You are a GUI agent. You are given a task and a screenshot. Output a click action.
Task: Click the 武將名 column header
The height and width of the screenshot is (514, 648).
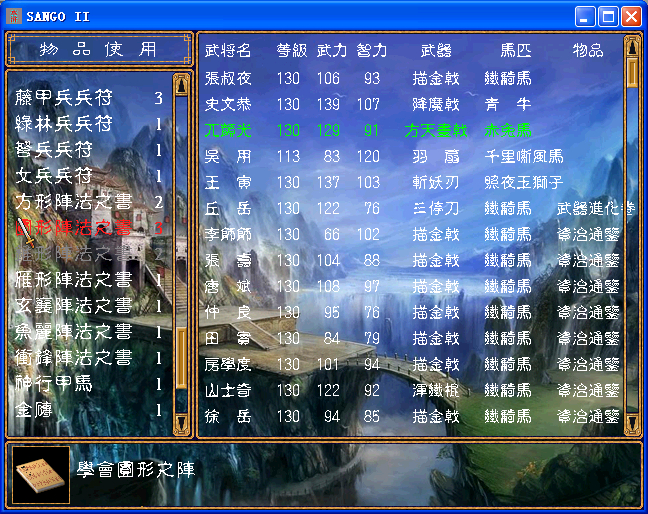pyautogui.click(x=228, y=51)
